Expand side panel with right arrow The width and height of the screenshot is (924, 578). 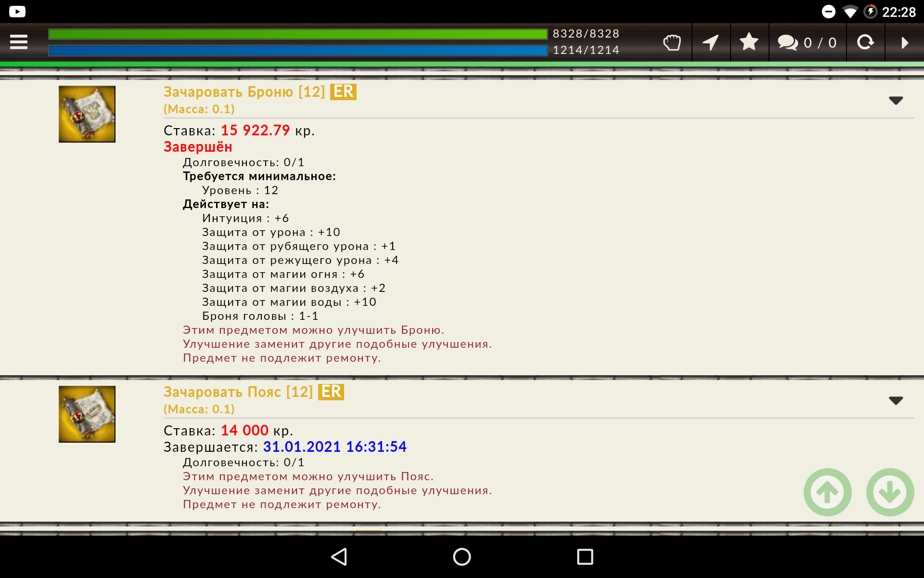[905, 43]
